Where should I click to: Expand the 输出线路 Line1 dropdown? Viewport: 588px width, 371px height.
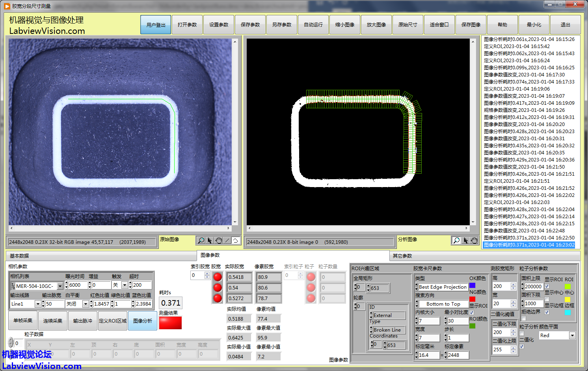pos(38,304)
